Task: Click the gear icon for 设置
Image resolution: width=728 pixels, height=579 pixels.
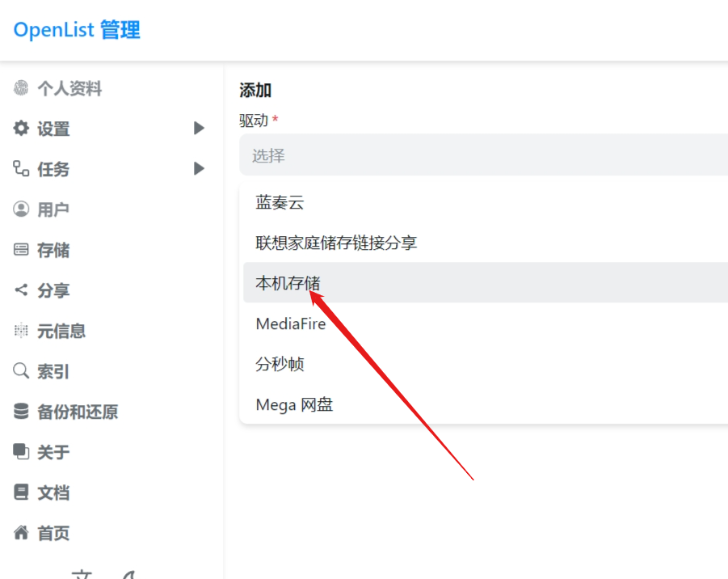Action: 21,129
